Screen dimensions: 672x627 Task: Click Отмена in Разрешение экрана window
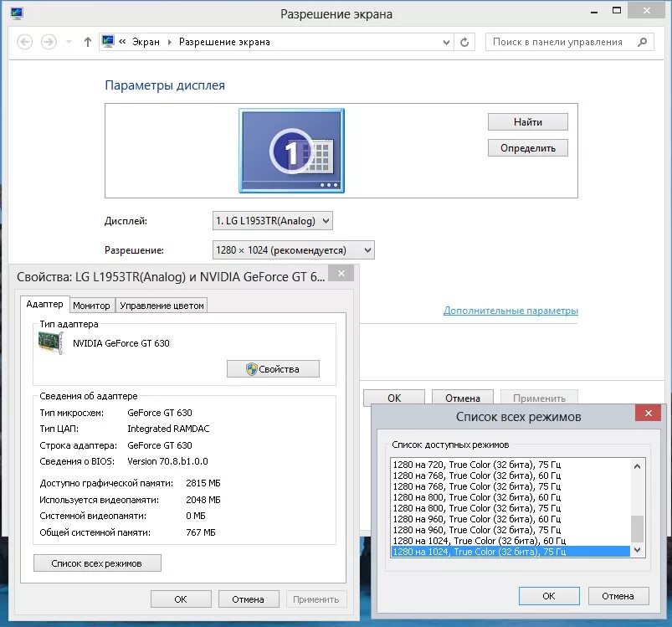(x=463, y=398)
